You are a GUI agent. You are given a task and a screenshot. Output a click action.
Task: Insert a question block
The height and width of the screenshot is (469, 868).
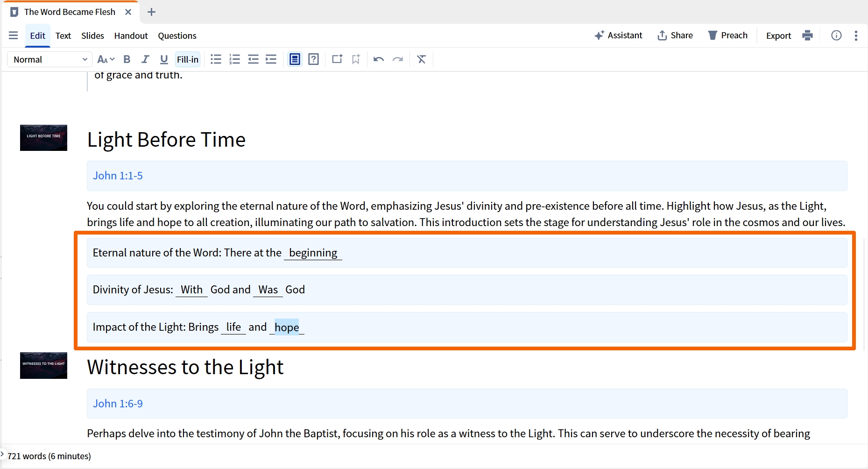(314, 59)
